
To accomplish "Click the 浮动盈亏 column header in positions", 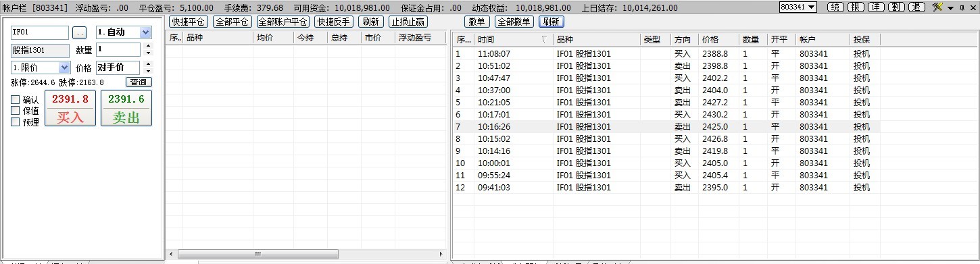I will pyautogui.click(x=420, y=38).
